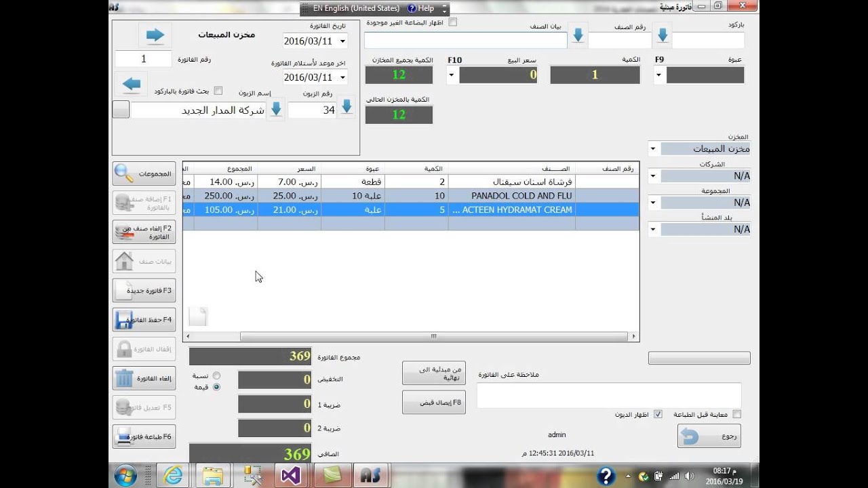This screenshot has height=488, width=868.
Task: Click F6 print invoice (طباعة فاتورة) button
Action: pos(144,436)
